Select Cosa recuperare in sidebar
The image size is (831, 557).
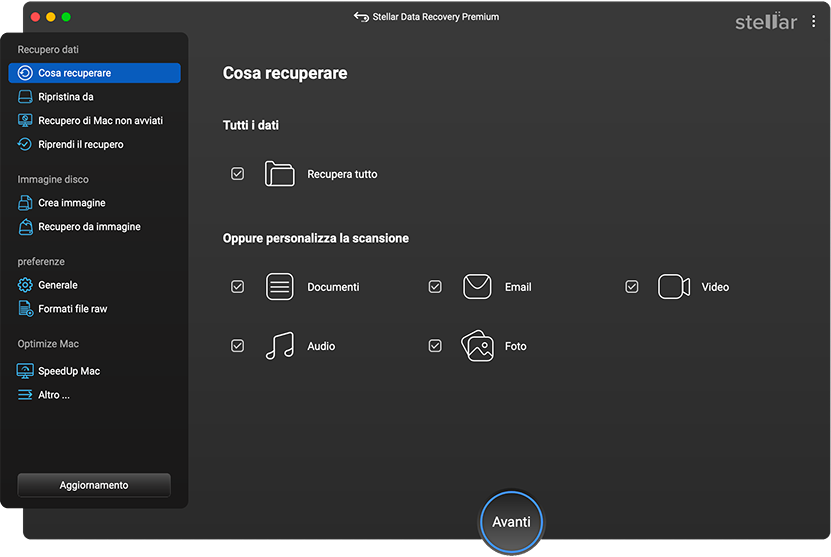(x=94, y=73)
